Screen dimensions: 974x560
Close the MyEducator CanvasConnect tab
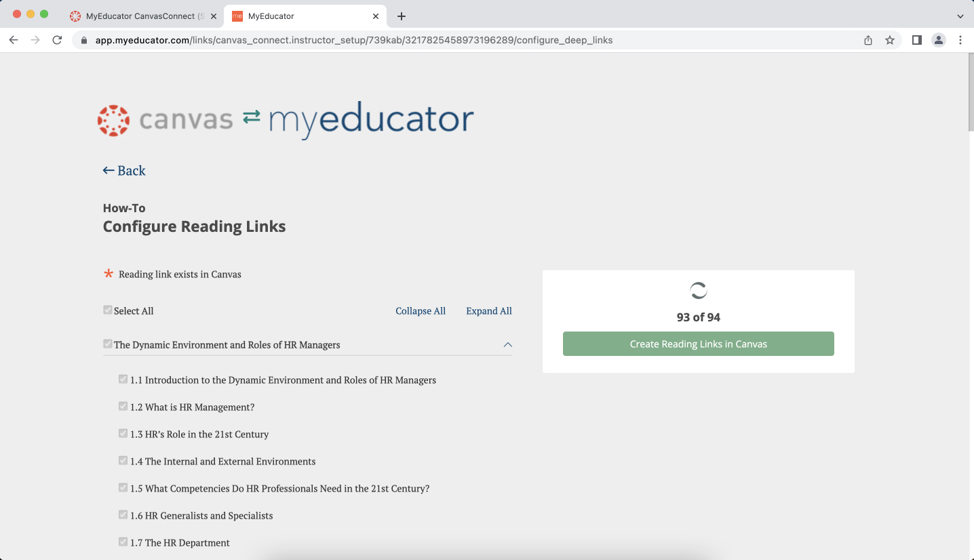tap(213, 16)
